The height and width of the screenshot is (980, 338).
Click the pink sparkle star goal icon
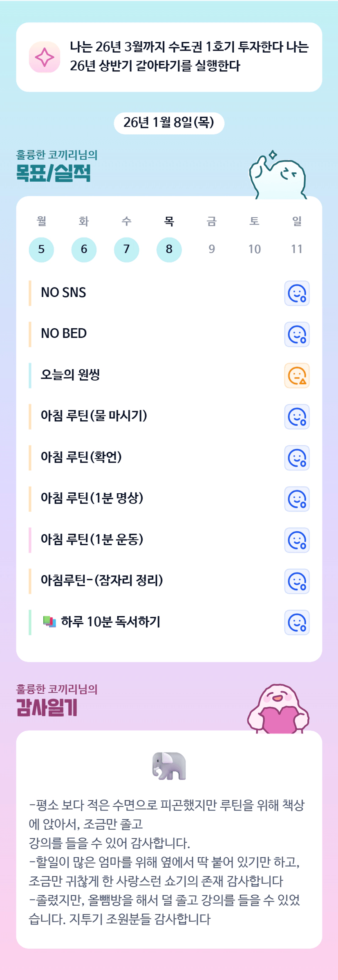tap(45, 57)
